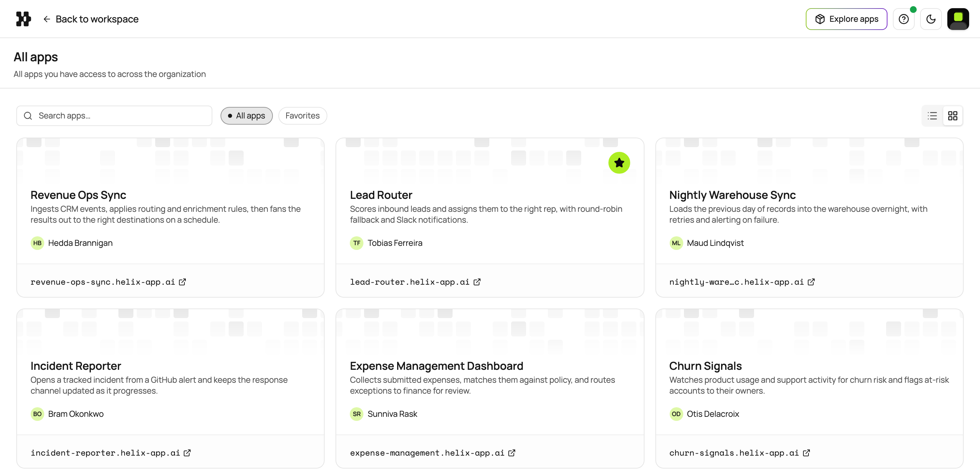
Task: Open incident-reporter.helix-app.ai external link icon
Action: (x=187, y=453)
